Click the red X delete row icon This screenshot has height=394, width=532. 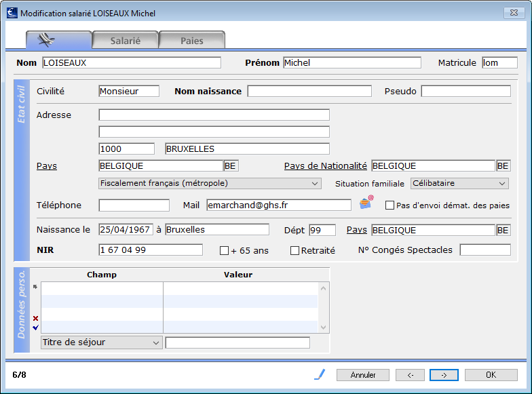[x=35, y=318]
